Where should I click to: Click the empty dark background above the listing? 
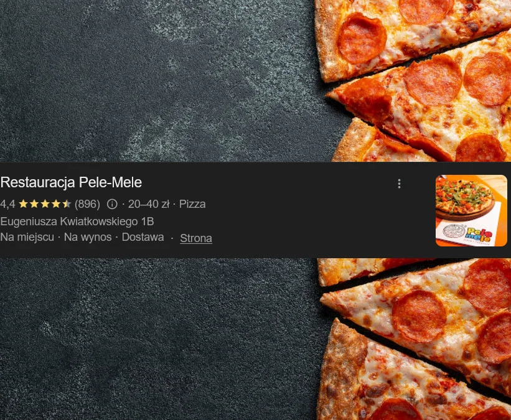[156, 81]
